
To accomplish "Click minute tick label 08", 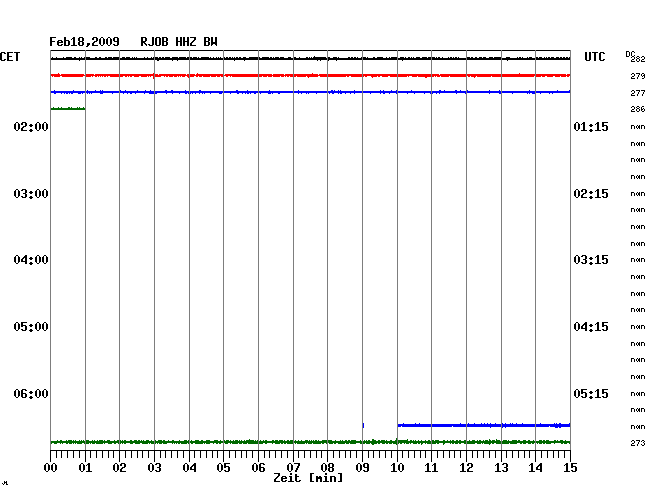I will click(x=327, y=468).
